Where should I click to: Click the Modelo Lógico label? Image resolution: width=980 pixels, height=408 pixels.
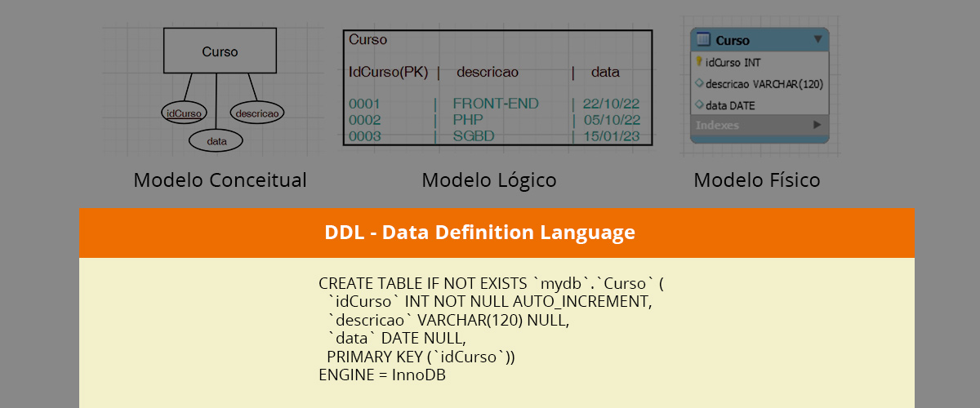(489, 180)
